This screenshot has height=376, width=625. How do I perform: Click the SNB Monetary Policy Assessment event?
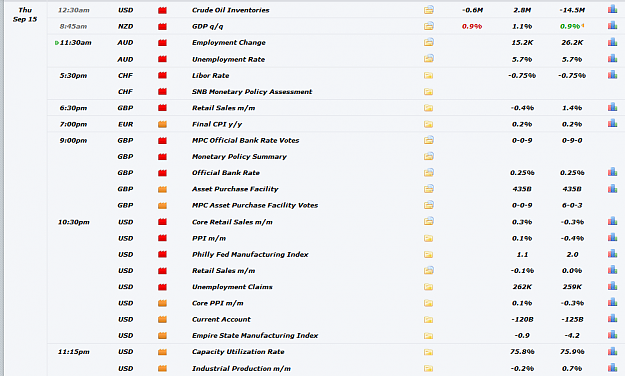tap(252, 92)
